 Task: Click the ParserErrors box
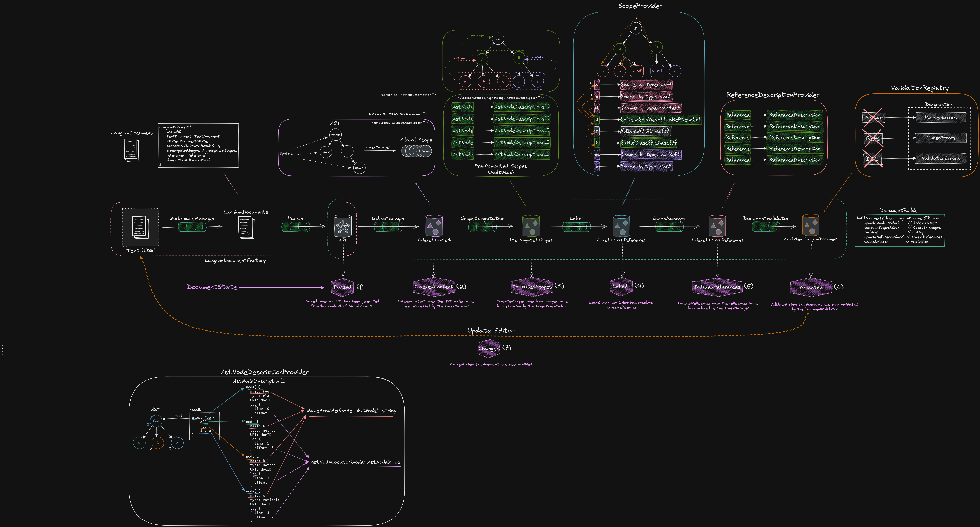point(940,117)
